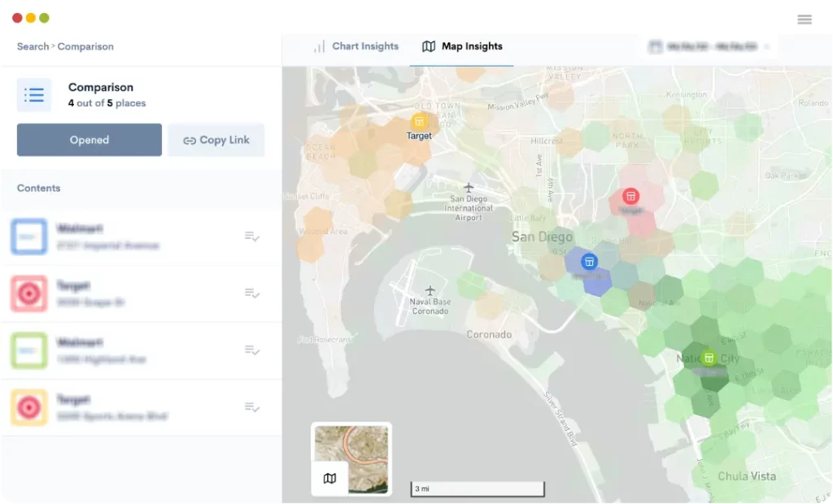This screenshot has width=833, height=504.
Task: Click the "Coronado" label on the map
Action: [x=489, y=335]
